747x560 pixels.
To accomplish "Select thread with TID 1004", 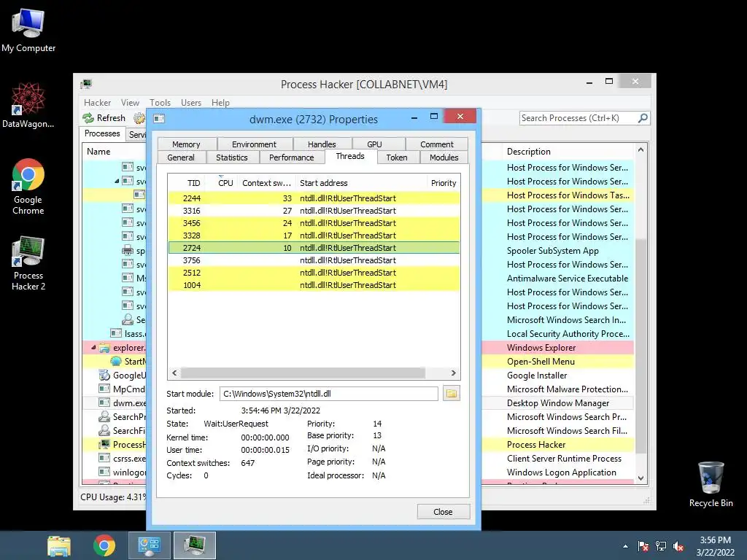I will [314, 285].
